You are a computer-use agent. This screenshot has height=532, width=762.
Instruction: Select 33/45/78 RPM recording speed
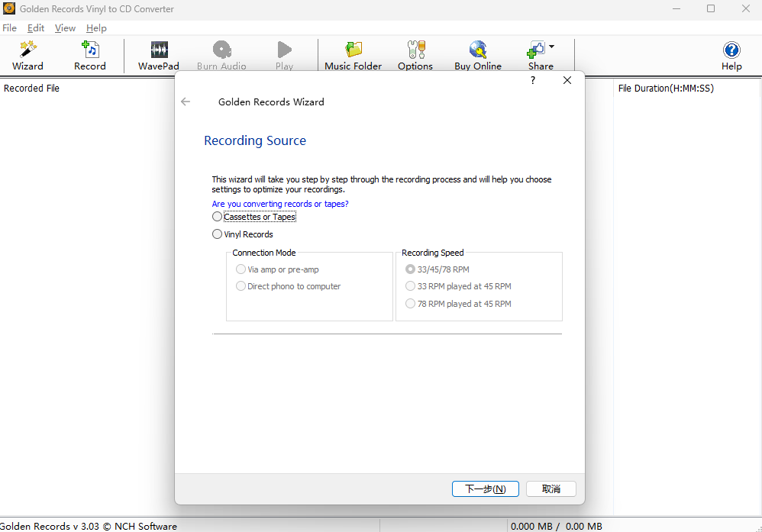[x=438, y=269]
